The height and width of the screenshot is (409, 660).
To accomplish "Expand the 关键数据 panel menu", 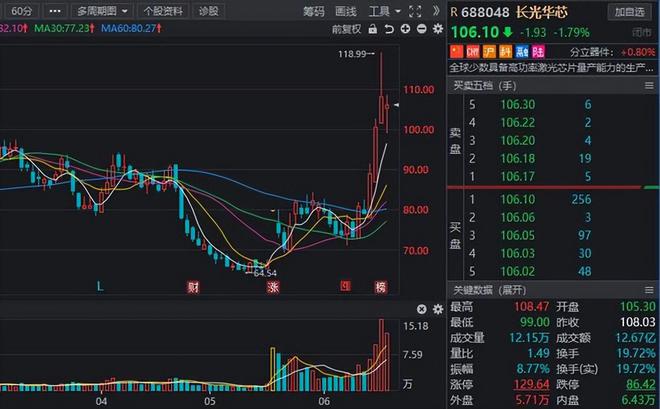I will tap(649, 290).
